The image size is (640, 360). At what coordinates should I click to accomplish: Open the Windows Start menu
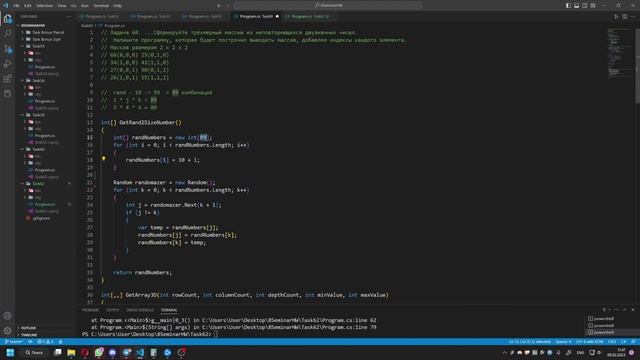11,352
